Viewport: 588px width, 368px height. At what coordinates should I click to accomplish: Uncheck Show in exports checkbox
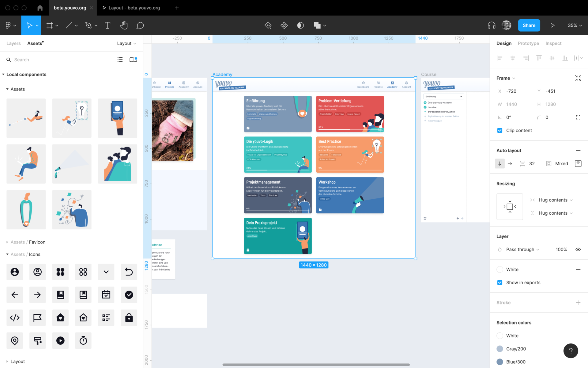[x=500, y=282]
